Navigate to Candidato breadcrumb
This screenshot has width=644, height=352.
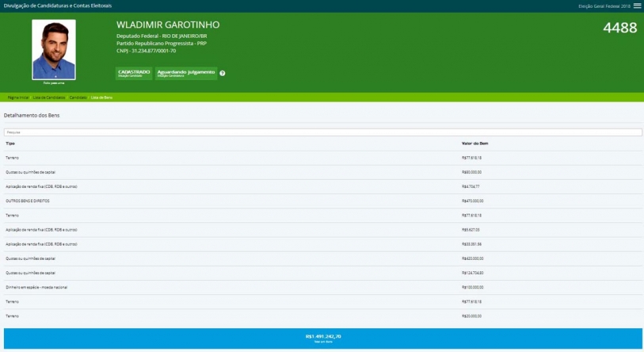[78, 97]
